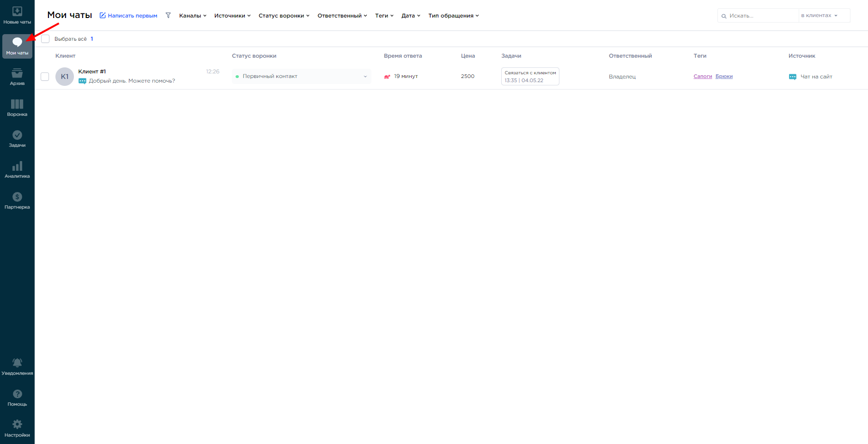The height and width of the screenshot is (444, 868).
Task: Click the Чат на сайт source text
Action: (x=816, y=77)
